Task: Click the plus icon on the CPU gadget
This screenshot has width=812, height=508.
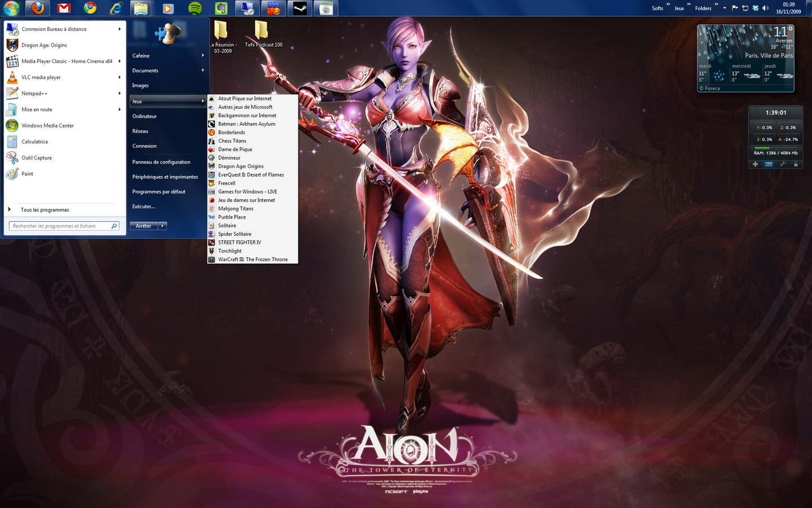Action: 756,164
